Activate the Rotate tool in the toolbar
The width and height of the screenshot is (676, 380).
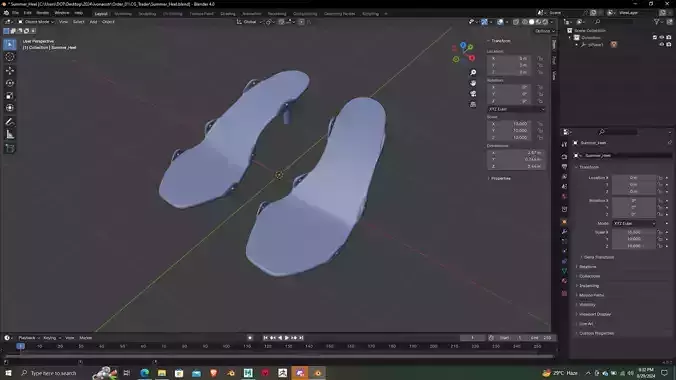pyautogui.click(x=10, y=83)
